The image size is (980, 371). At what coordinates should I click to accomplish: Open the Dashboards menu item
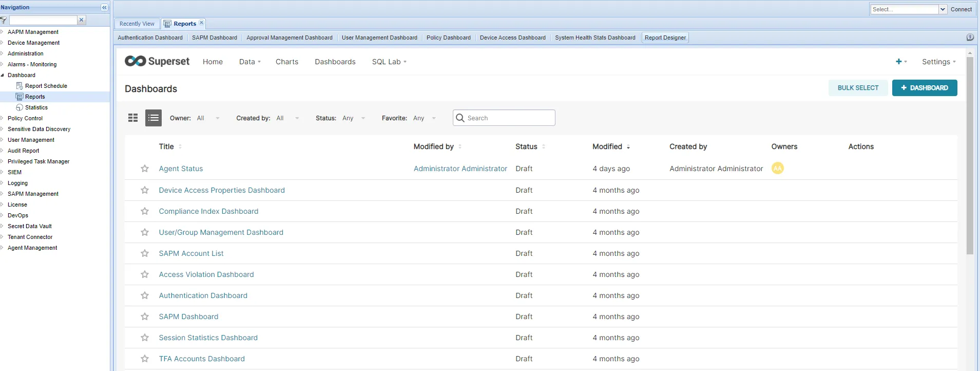click(335, 62)
